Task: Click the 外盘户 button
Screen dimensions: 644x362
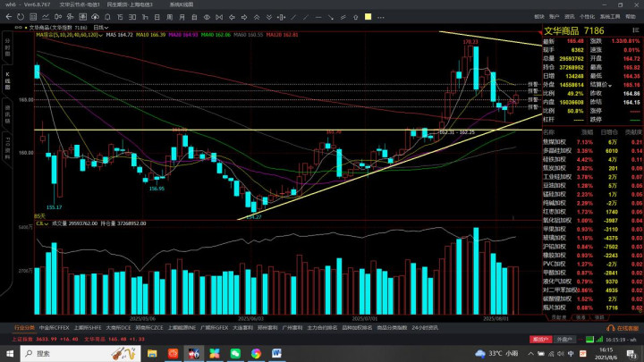Action: (x=564, y=340)
